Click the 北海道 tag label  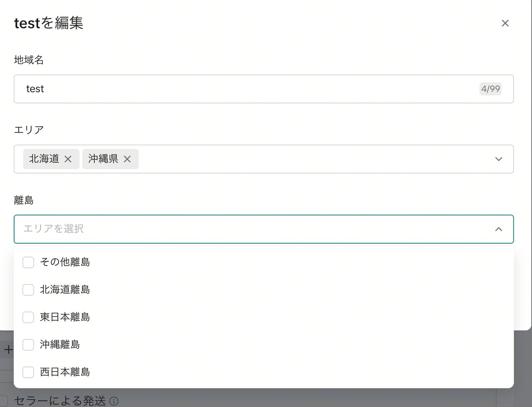coord(44,159)
